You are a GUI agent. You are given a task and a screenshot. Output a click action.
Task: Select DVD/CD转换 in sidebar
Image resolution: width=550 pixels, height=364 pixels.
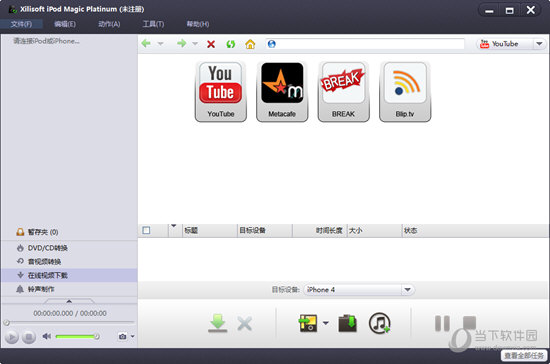tap(69, 248)
